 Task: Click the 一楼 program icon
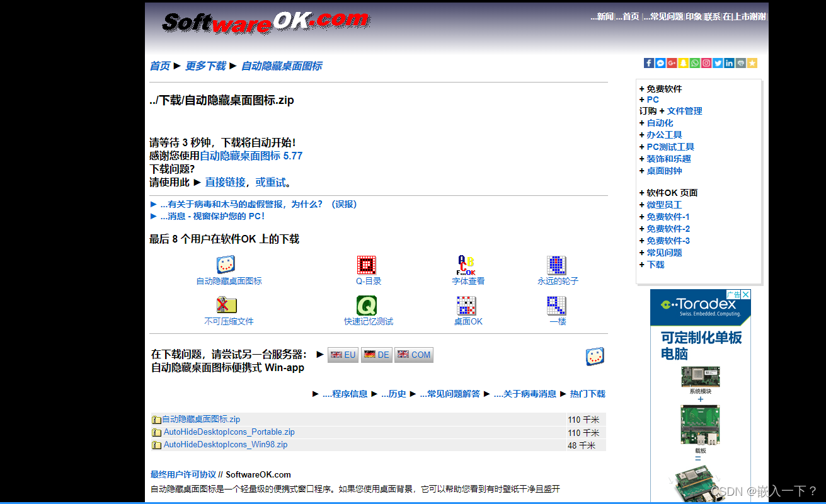556,306
